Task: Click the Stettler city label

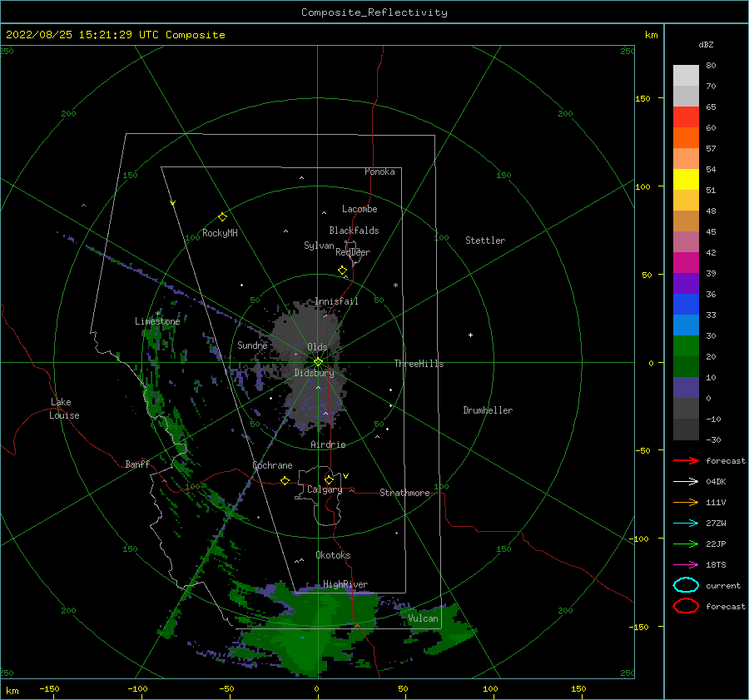Action: coord(485,241)
